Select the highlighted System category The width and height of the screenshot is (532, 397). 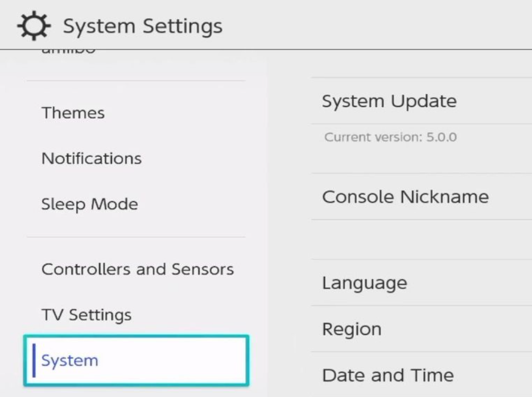tap(136, 361)
